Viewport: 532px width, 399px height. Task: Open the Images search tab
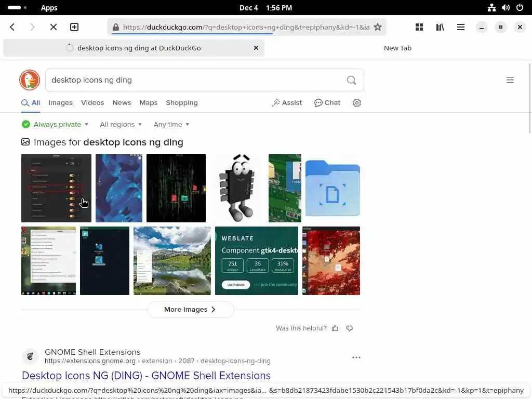pyautogui.click(x=60, y=103)
